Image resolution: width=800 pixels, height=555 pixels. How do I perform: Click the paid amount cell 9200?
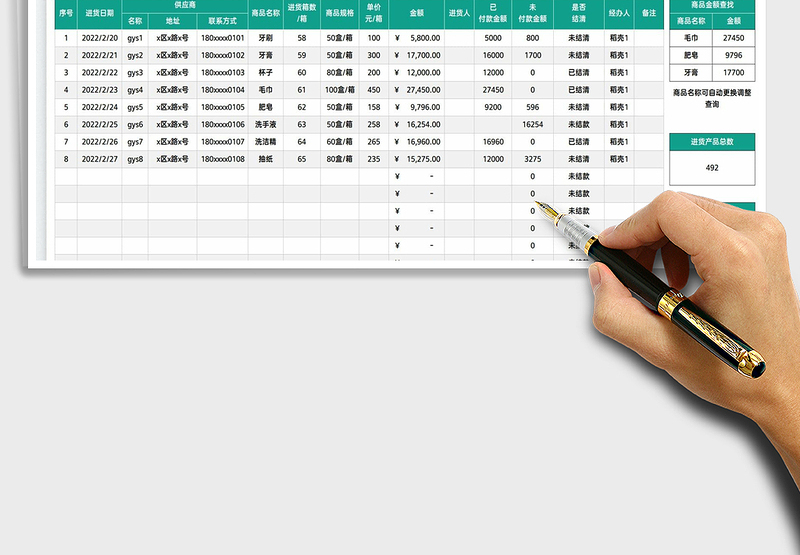pos(493,107)
